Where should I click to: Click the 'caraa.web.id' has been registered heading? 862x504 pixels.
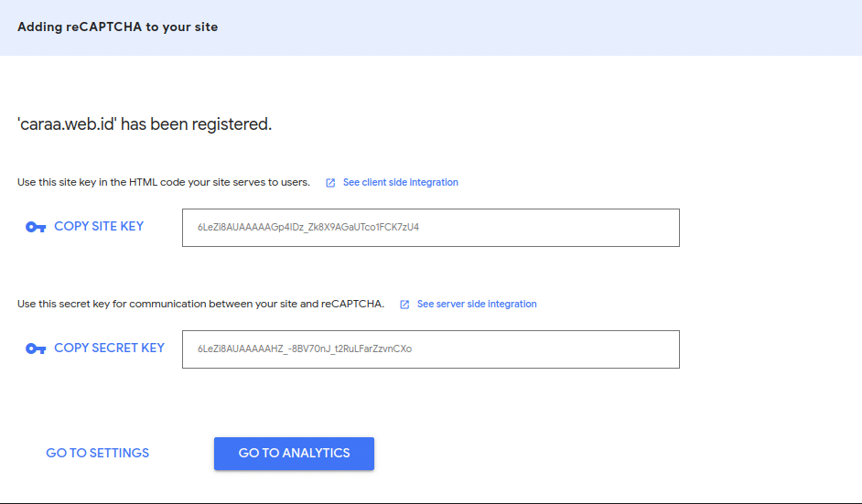point(145,124)
